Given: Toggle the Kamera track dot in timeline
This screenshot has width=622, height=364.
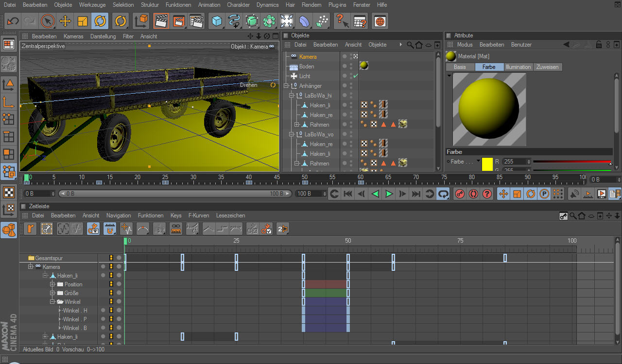Looking at the screenshot, I should pos(103,266).
